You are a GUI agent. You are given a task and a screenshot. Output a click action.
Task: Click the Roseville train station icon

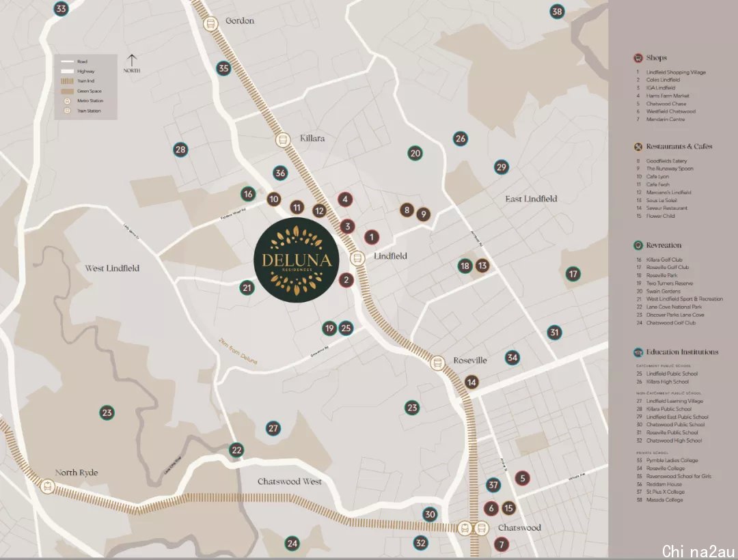point(437,363)
